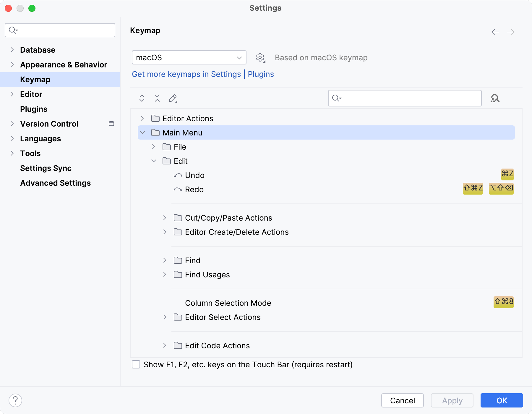Follow the Get more keymaps link
The width and height of the screenshot is (532, 414).
tap(186, 74)
